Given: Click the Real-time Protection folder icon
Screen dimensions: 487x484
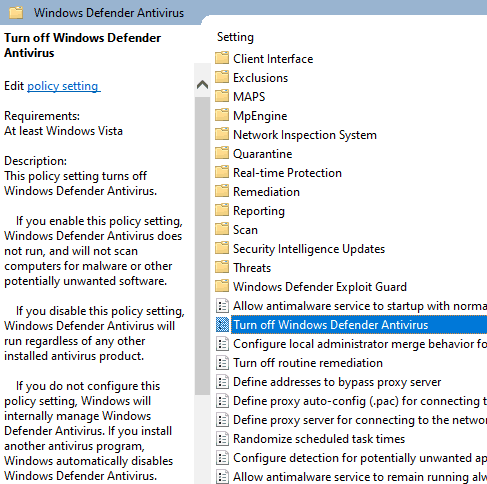Looking at the screenshot, I should 222,172.
